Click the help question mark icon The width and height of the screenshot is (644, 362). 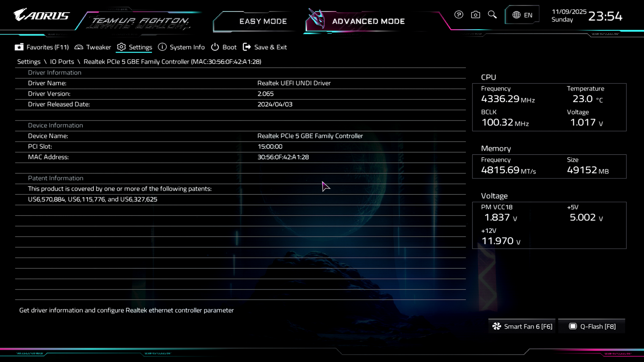point(459,15)
